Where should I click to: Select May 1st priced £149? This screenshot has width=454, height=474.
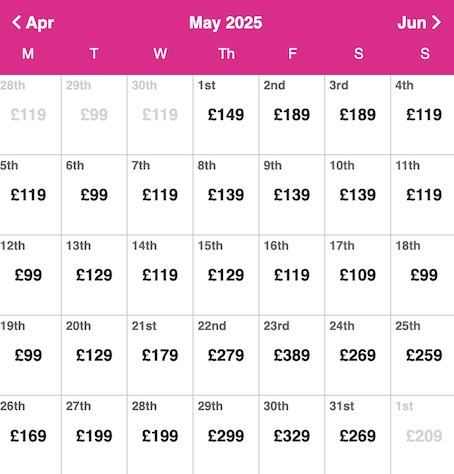coord(226,115)
